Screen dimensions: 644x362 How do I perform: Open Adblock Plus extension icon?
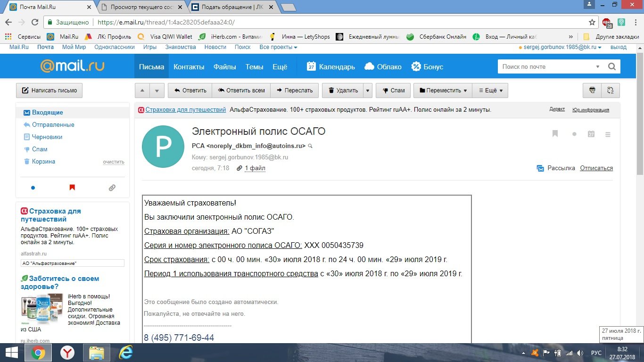[607, 22]
